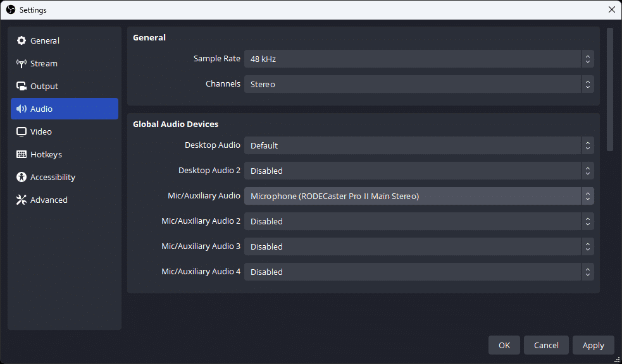Click the Audio speaker icon
622x364 pixels.
click(22, 109)
